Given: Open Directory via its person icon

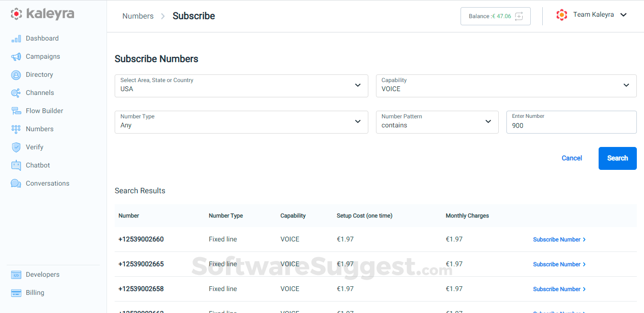Looking at the screenshot, I should (16, 75).
